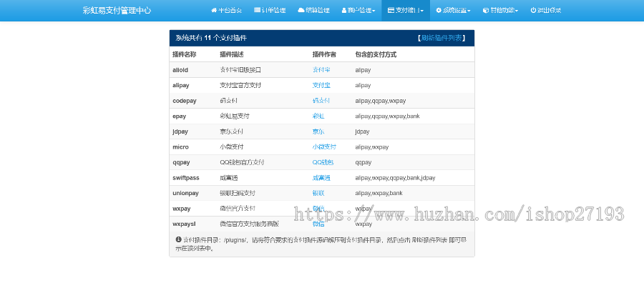644x298 pixels.
Task: Click the 系统共有 11 个支付插件 heading
Action: click(211, 38)
